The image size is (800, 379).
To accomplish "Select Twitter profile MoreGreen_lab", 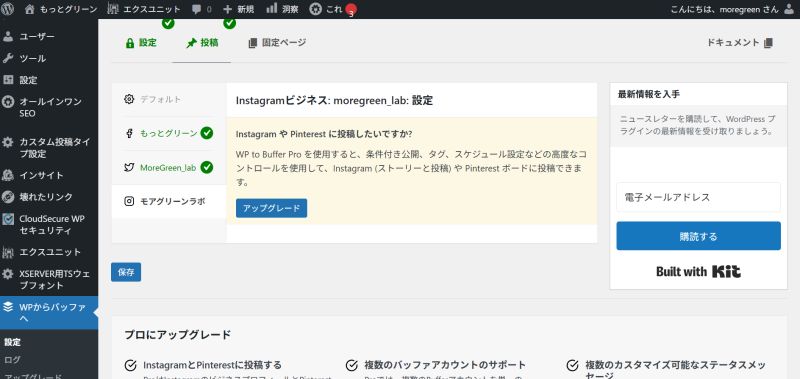I will point(169,167).
